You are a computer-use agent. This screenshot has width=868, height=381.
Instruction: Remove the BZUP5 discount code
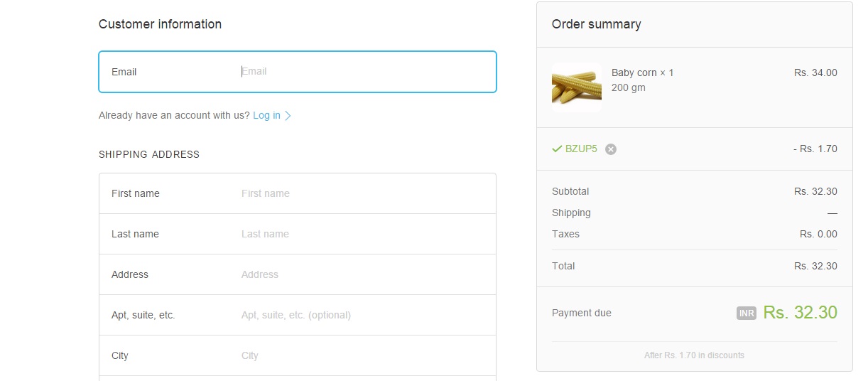click(x=611, y=149)
